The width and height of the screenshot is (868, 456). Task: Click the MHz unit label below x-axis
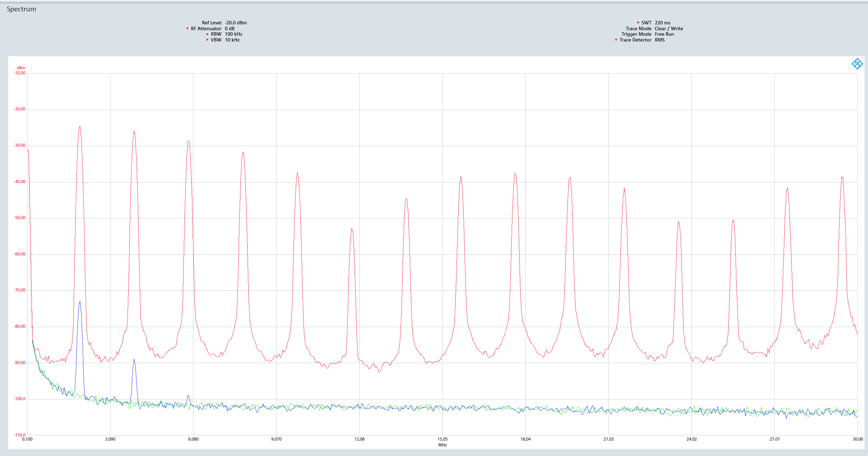tap(442, 445)
